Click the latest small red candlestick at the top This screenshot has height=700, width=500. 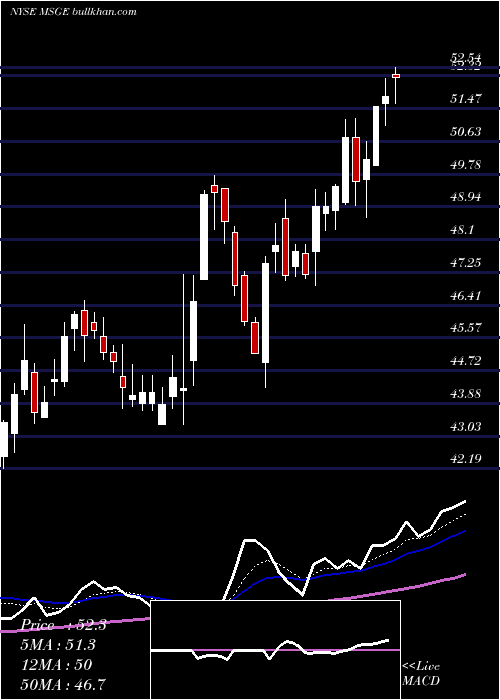(396, 76)
